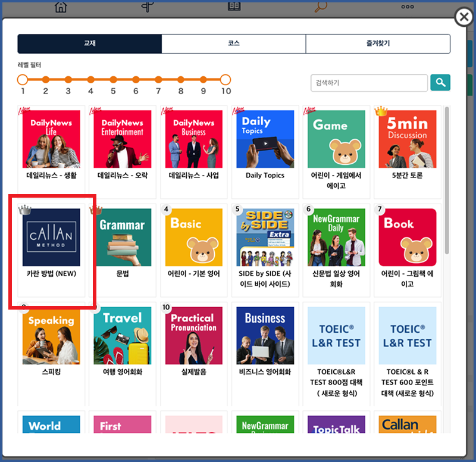Open the Grammar 문법 material
Screen dimensions: 476x462
(x=122, y=238)
